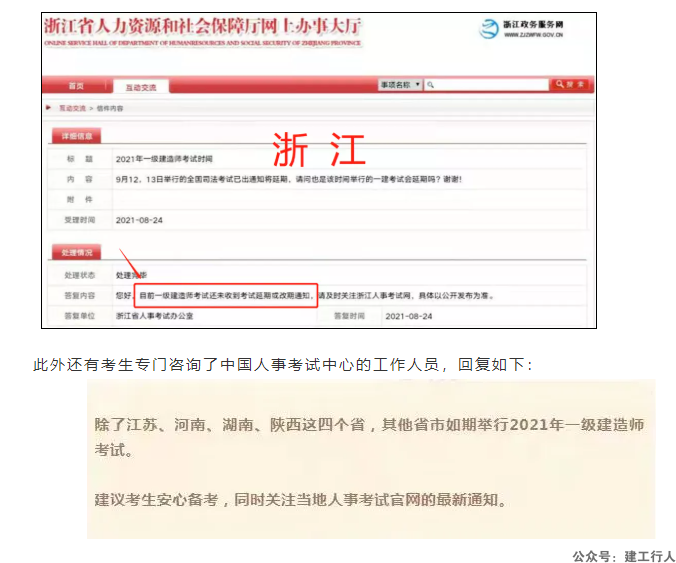676x563 pixels.
Task: Switch to the 互动交流 tab
Action: (x=141, y=87)
